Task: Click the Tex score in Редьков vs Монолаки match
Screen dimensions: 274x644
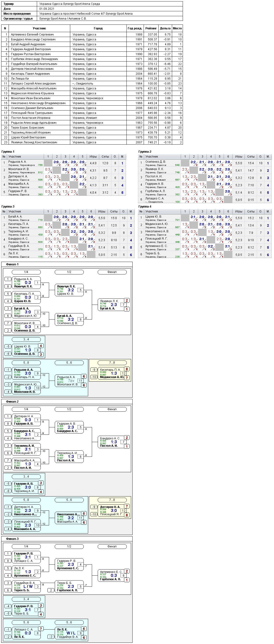Action: point(71,381)
